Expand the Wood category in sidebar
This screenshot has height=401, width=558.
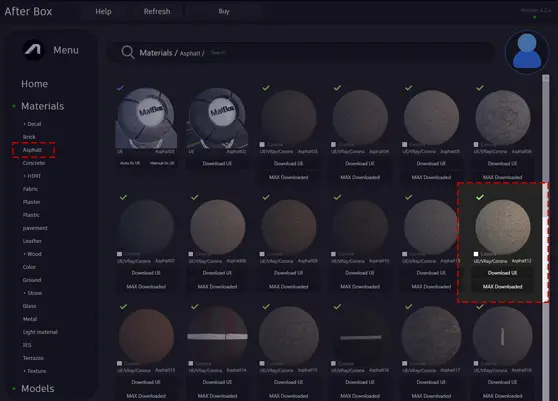(x=32, y=254)
